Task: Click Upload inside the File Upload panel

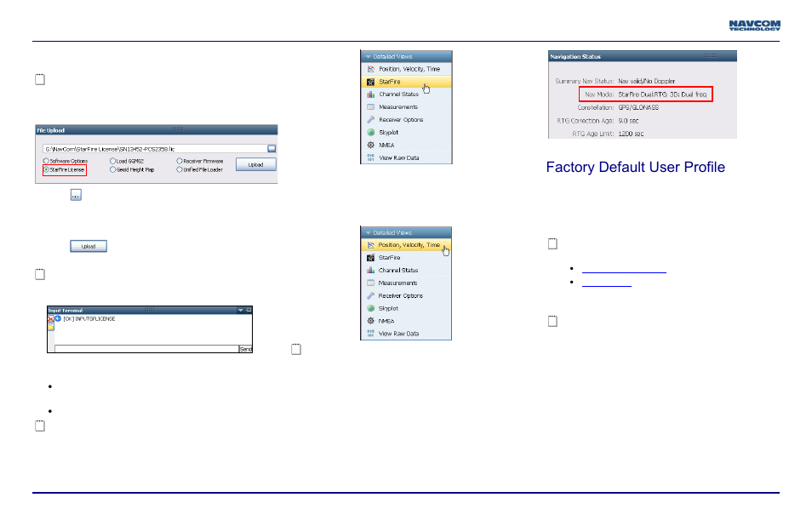Action: [256, 164]
